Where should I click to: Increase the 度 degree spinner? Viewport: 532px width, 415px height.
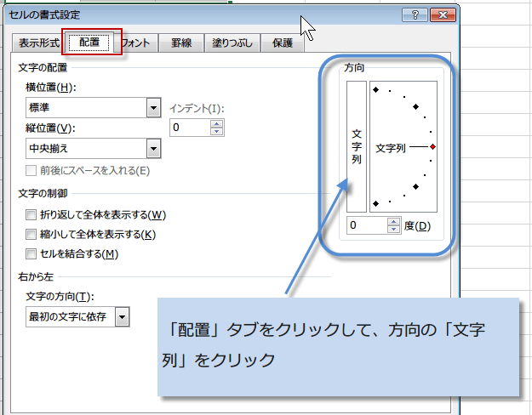(x=393, y=222)
